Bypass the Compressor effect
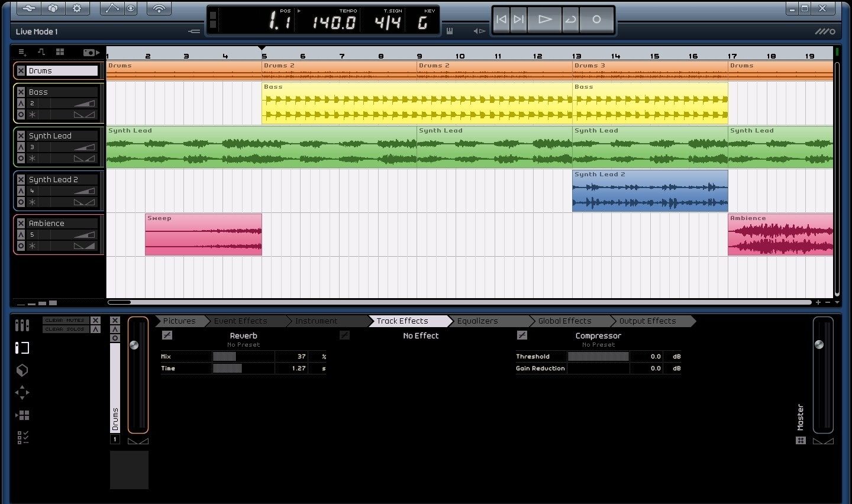Viewport: 852px width, 504px height. click(x=522, y=335)
